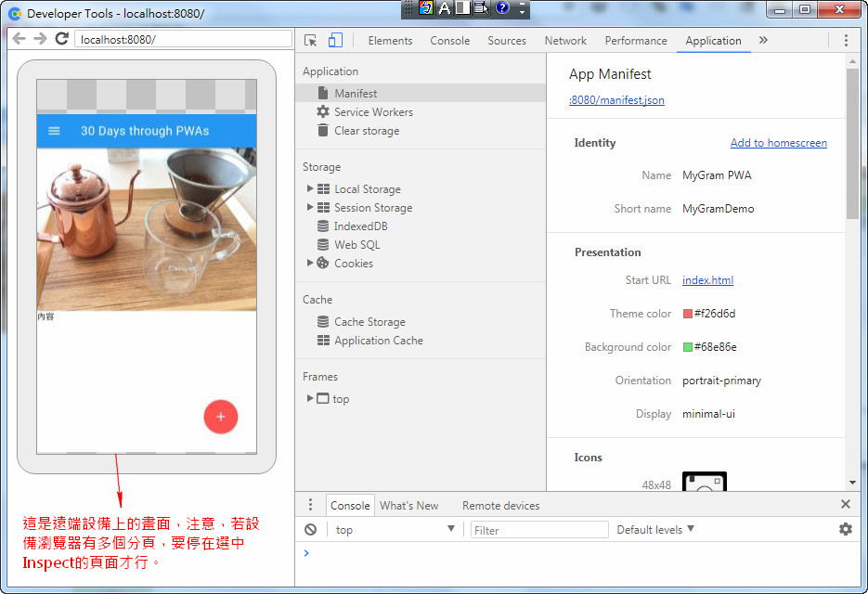Open the What's New tab
The image size is (868, 594).
coord(408,505)
